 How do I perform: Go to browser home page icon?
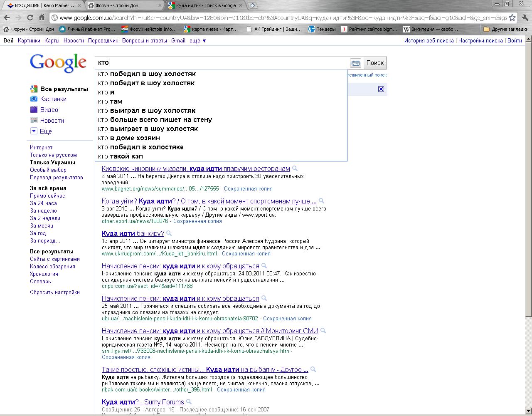tap(42, 17)
